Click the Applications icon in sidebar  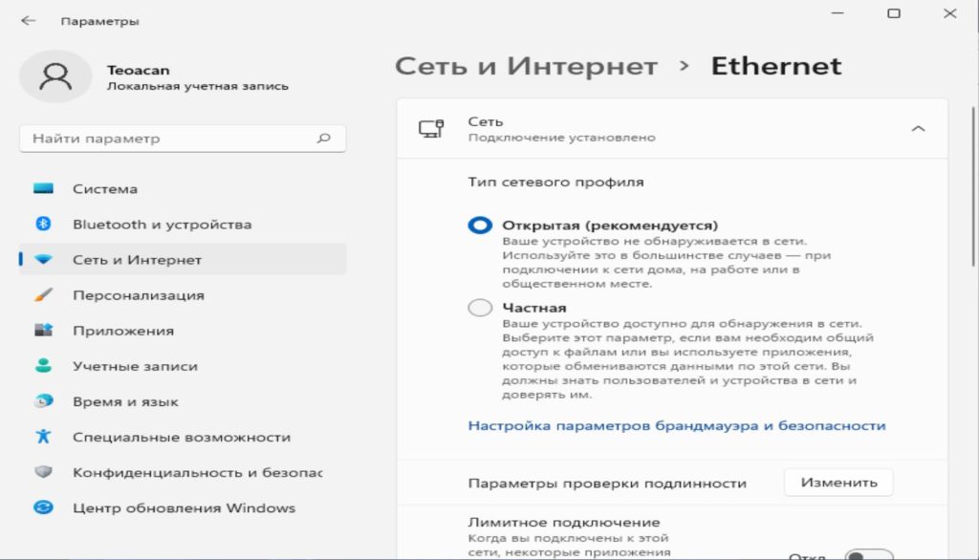pos(43,331)
